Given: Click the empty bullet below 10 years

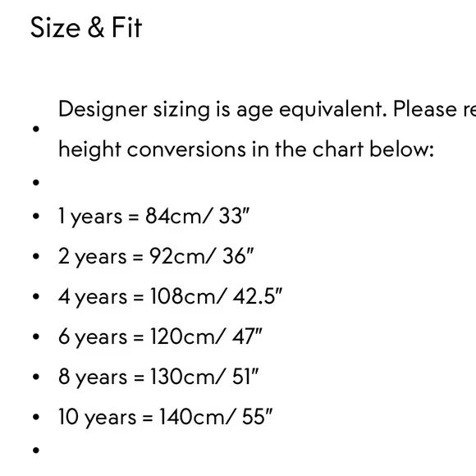Looking at the screenshot, I should (x=36, y=450).
